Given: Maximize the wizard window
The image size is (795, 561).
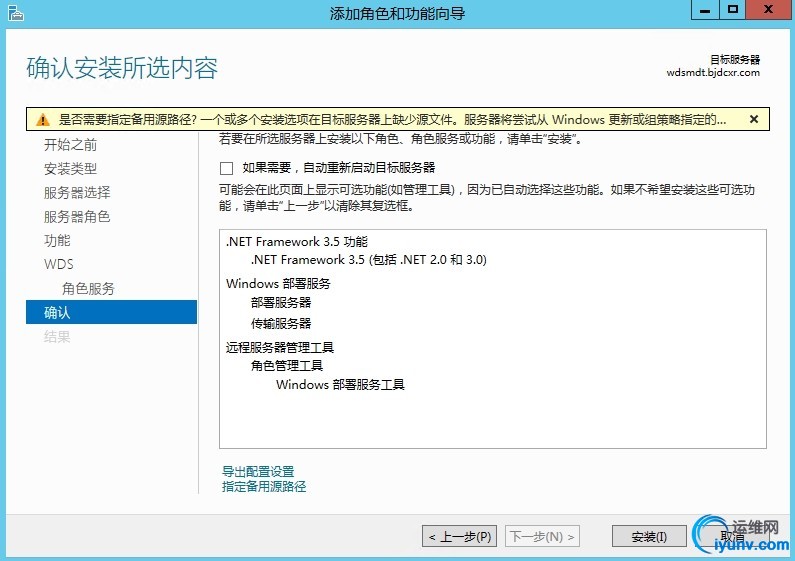Looking at the screenshot, I should tap(733, 10).
